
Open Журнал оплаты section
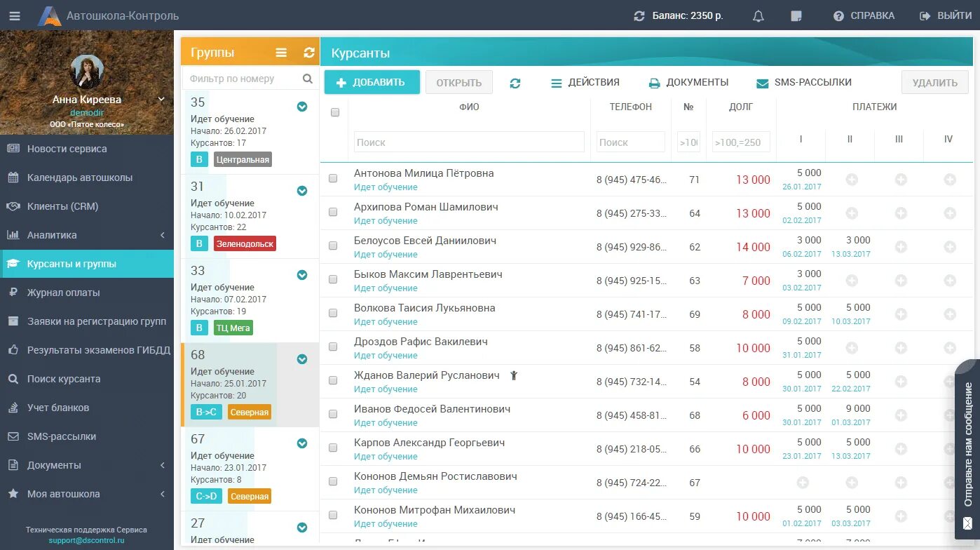pos(87,293)
